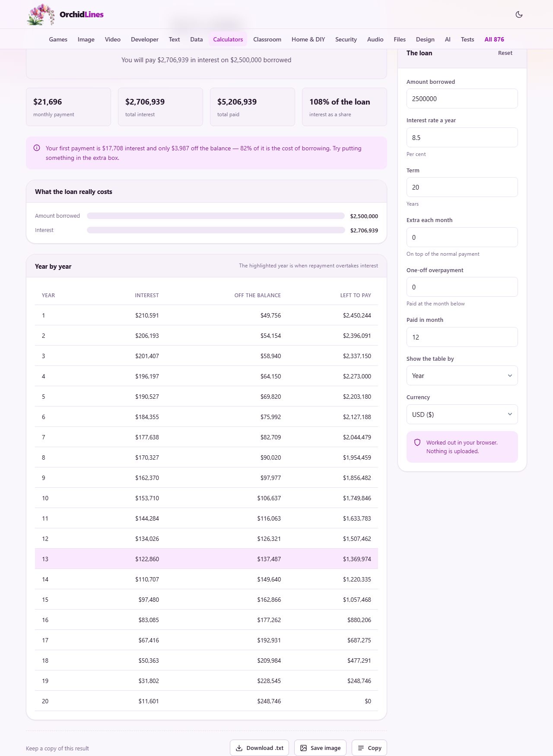
Task: Click the Interest cost bar
Action: pos(216,230)
